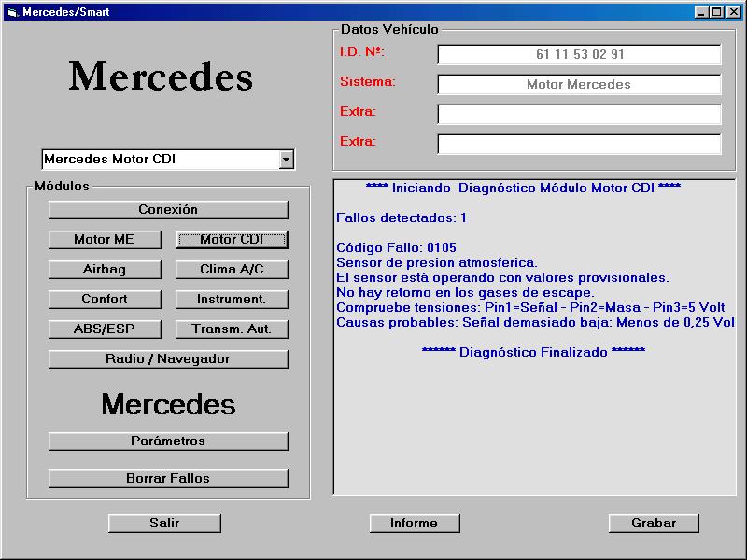The width and height of the screenshot is (747, 560).
Task: Click the 'Diagnóstico Finalizado' line
Action: pyautogui.click(x=533, y=353)
